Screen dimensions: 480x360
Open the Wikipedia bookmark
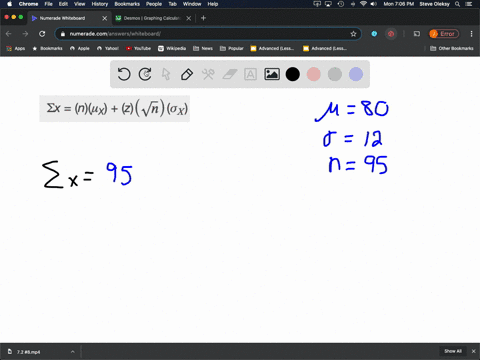[x=172, y=48]
